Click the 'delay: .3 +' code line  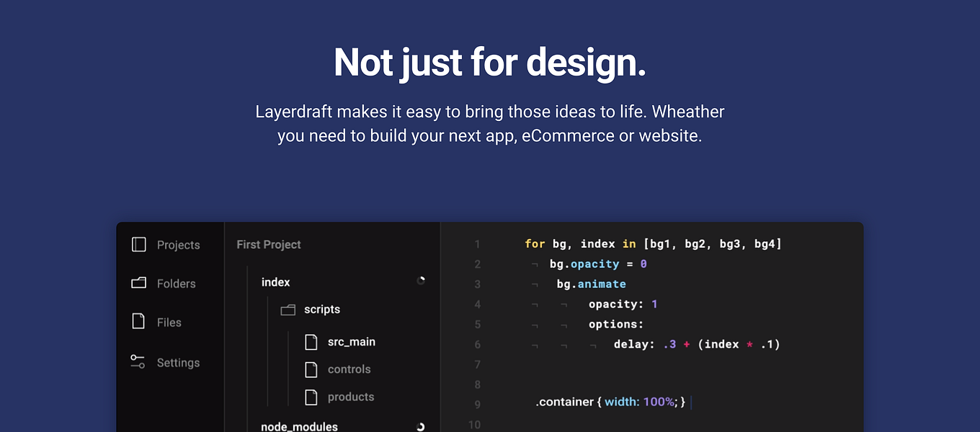(697, 344)
